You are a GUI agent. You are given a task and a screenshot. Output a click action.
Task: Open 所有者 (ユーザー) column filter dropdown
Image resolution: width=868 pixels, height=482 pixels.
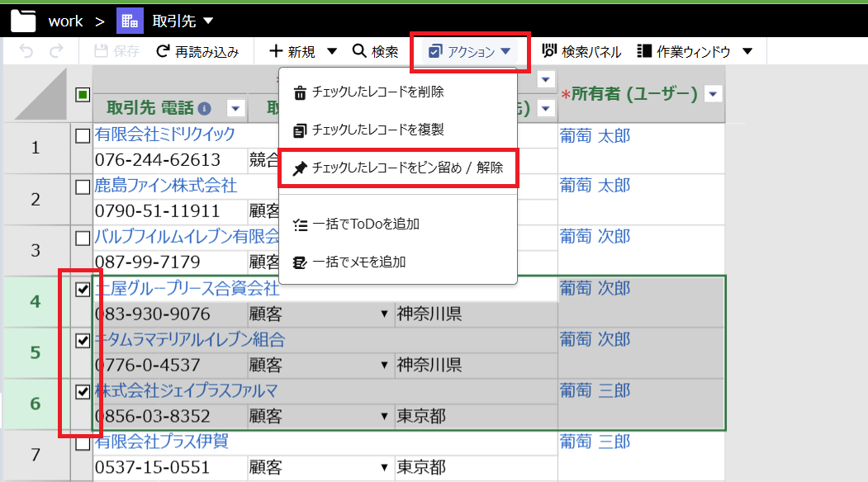713,94
